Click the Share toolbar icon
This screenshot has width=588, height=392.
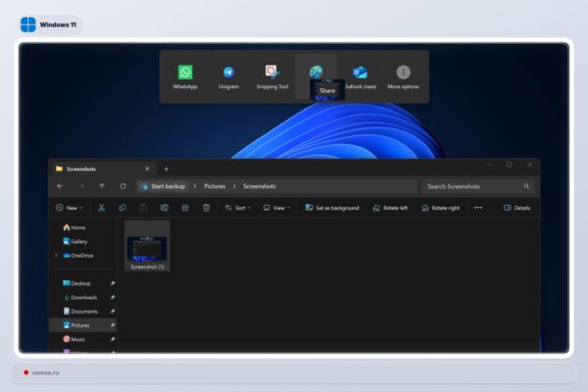[x=185, y=208]
